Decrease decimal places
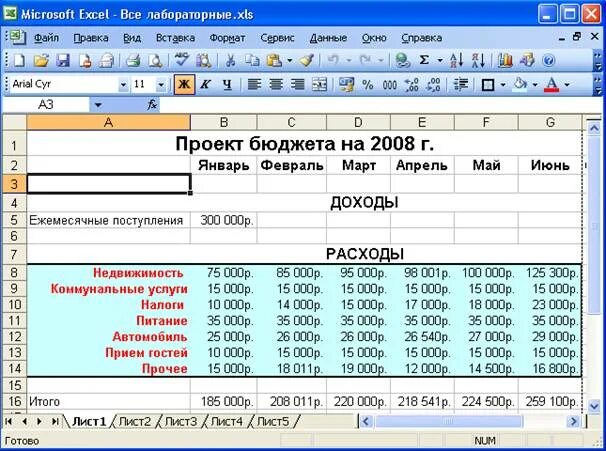This screenshot has width=606, height=451. tap(433, 84)
